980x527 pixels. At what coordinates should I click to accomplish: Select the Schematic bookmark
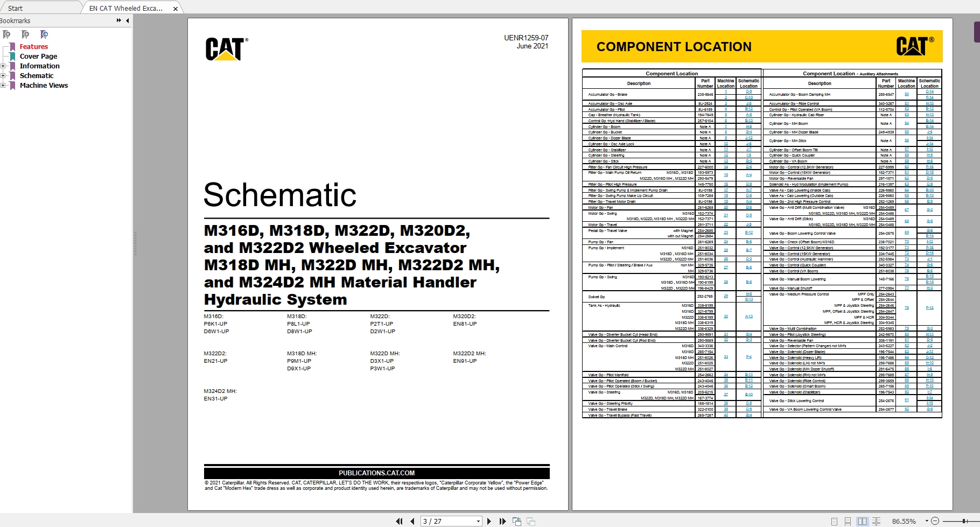click(37, 76)
